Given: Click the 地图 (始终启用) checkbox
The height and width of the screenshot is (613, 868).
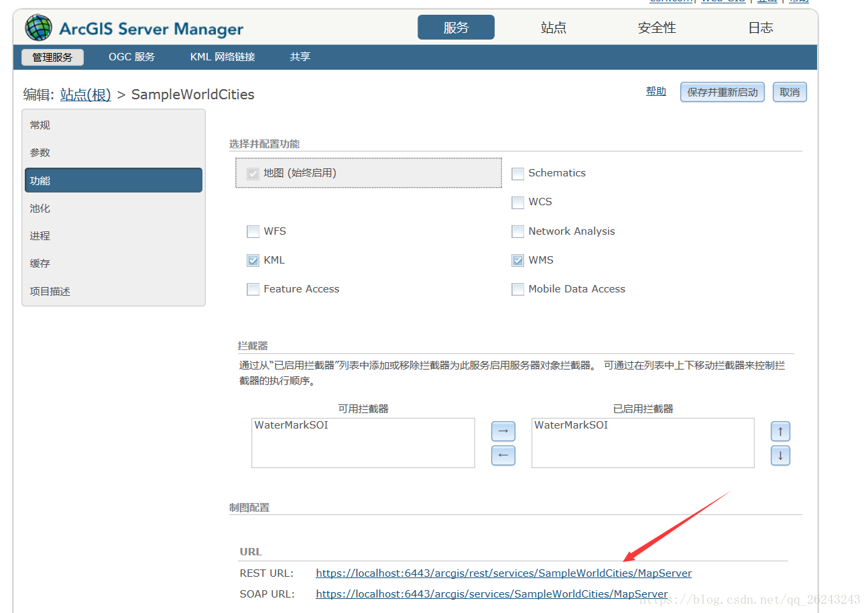Looking at the screenshot, I should 253,174.
